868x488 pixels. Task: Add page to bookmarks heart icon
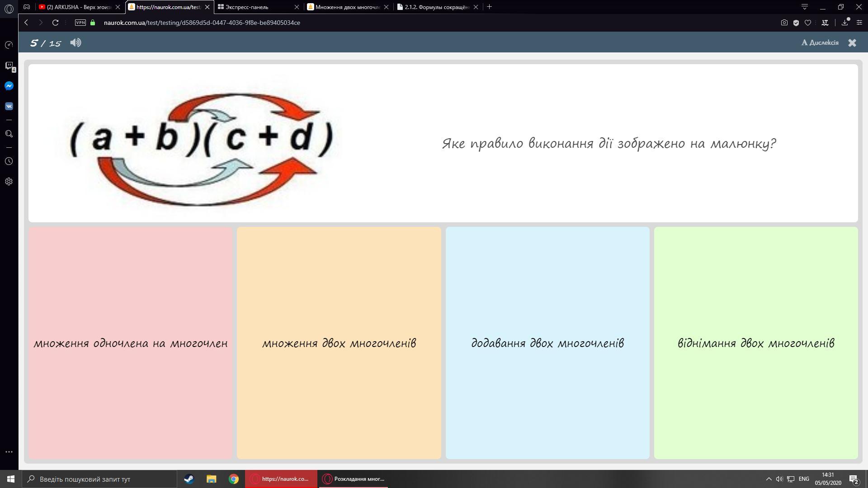808,23
